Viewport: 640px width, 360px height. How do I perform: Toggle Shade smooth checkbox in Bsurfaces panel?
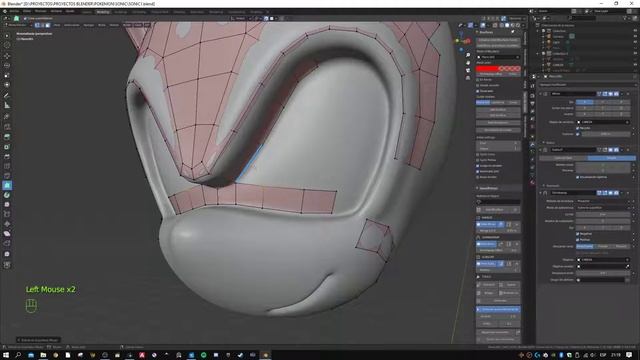pos(478,85)
